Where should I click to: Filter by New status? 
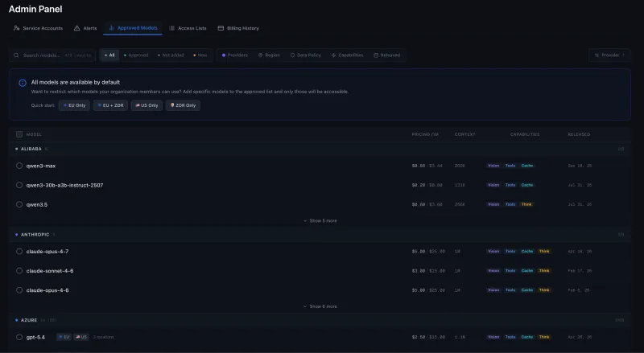pyautogui.click(x=200, y=55)
